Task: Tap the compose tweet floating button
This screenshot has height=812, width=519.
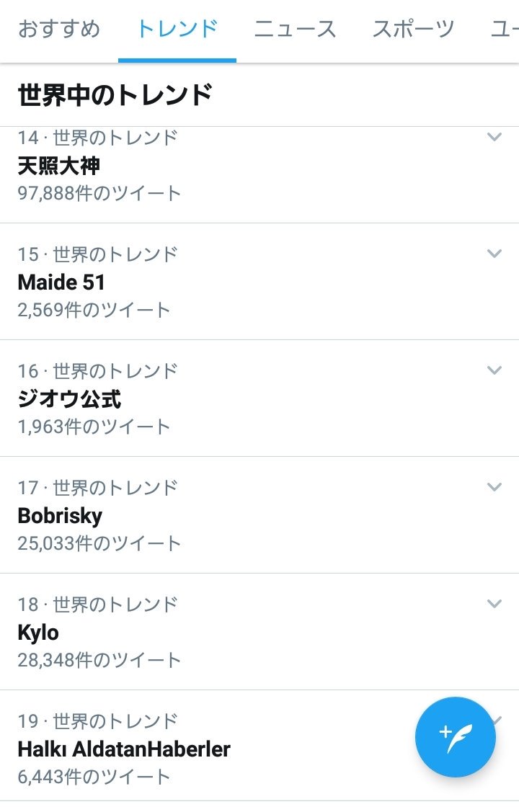Action: coord(455,736)
